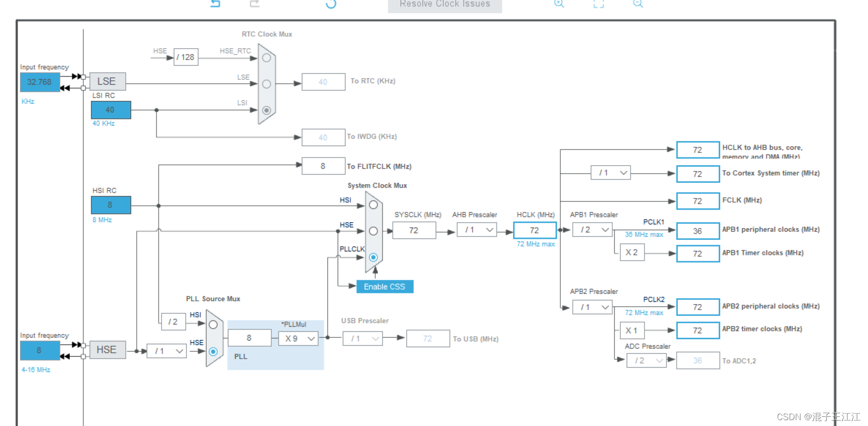Select LSE input on RTC Clock Mux
The image size is (868, 426).
pos(266,84)
